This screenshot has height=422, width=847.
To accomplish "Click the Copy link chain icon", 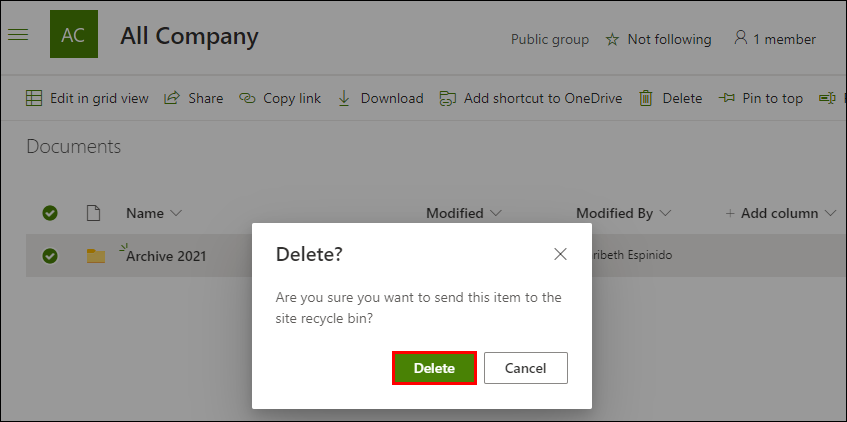I will click(246, 98).
